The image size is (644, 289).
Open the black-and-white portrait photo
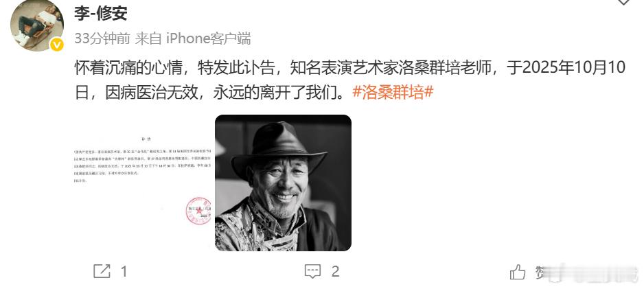[283, 183]
